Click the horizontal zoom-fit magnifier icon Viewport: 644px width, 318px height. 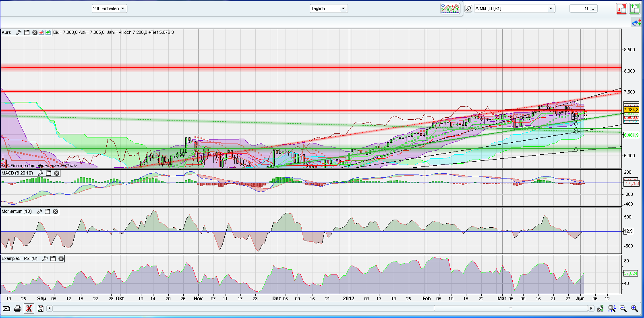[x=612, y=309]
